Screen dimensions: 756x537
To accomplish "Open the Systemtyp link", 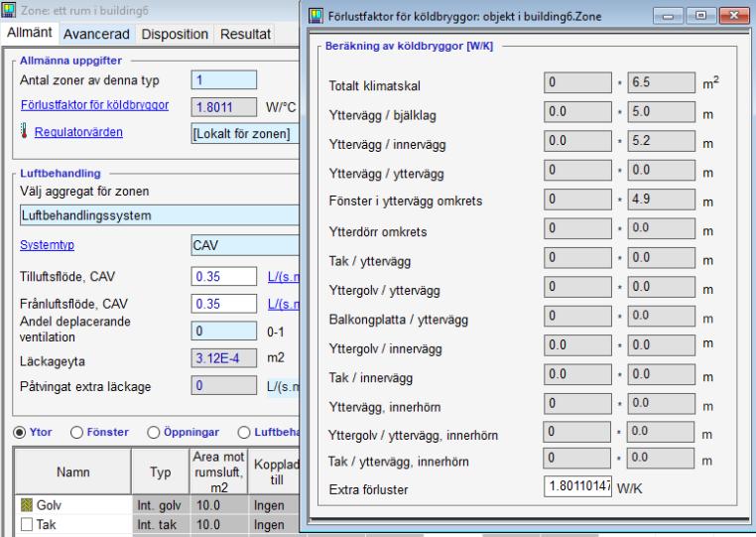I will [x=47, y=244].
